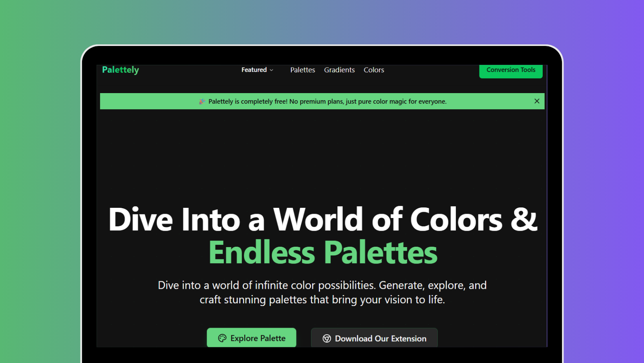The height and width of the screenshot is (363, 644).
Task: Expand the chevron arrow beside Featured
Action: [271, 70]
